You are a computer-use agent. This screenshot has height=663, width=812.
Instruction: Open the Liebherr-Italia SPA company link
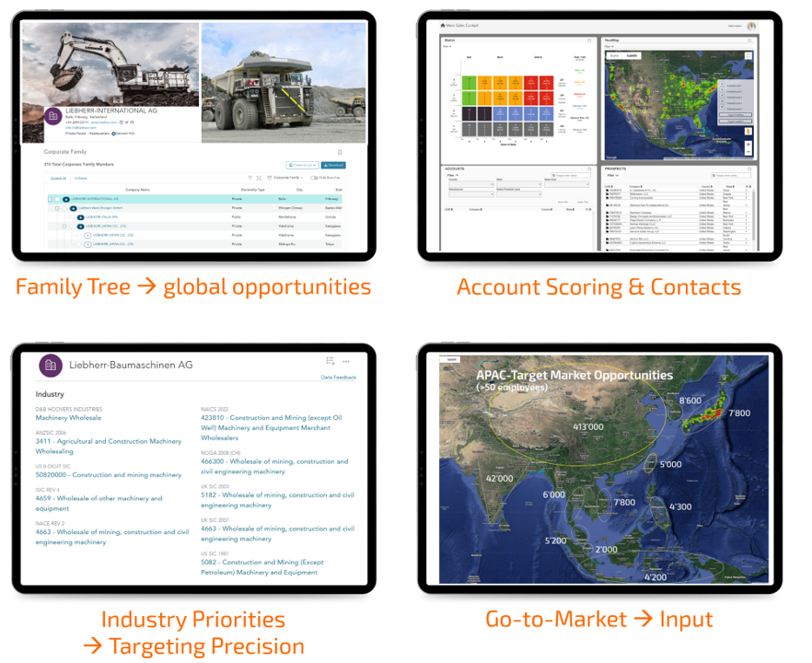[x=101, y=217]
